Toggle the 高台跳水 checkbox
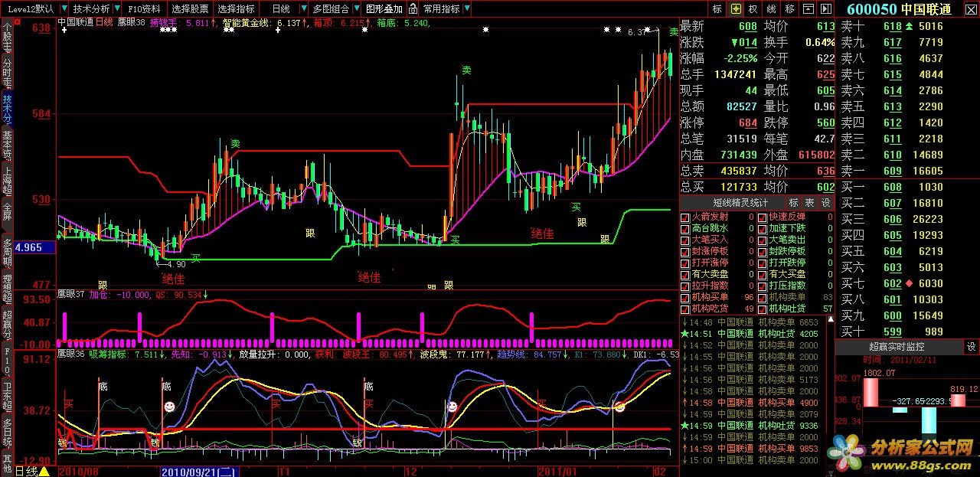980x477 pixels. point(685,228)
